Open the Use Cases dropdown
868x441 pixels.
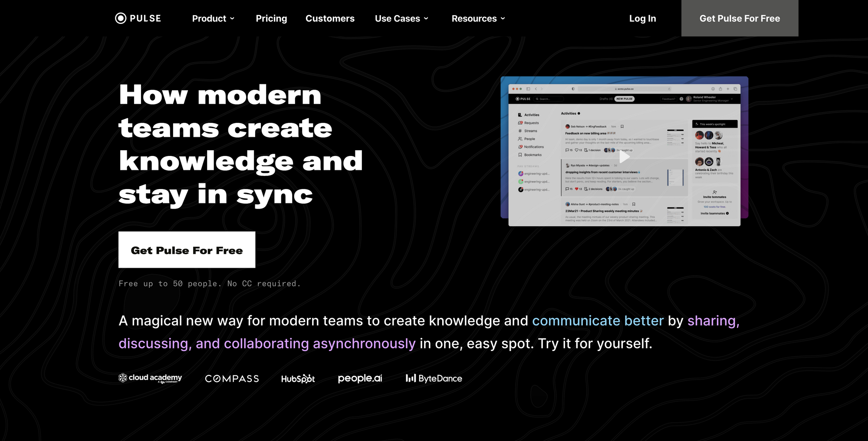pyautogui.click(x=401, y=18)
